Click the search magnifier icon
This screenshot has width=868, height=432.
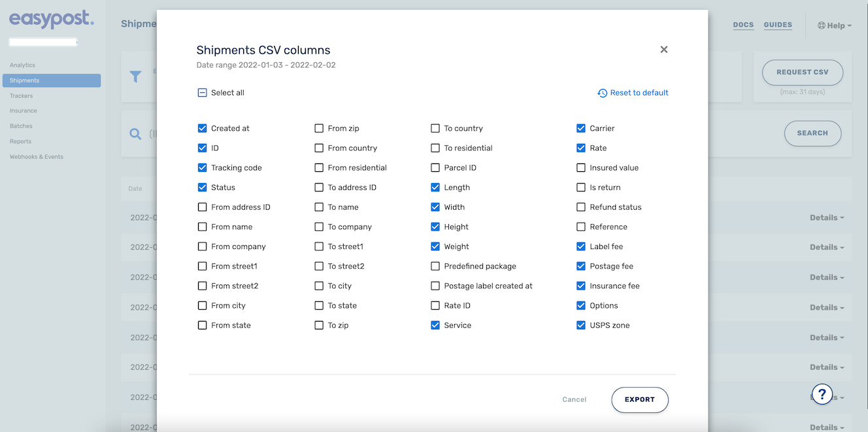135,134
